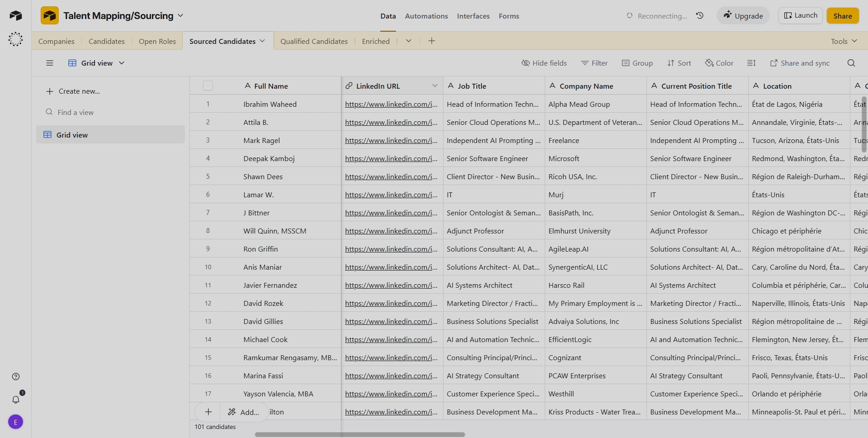Open the base history icon
The image size is (868, 438).
point(700,16)
